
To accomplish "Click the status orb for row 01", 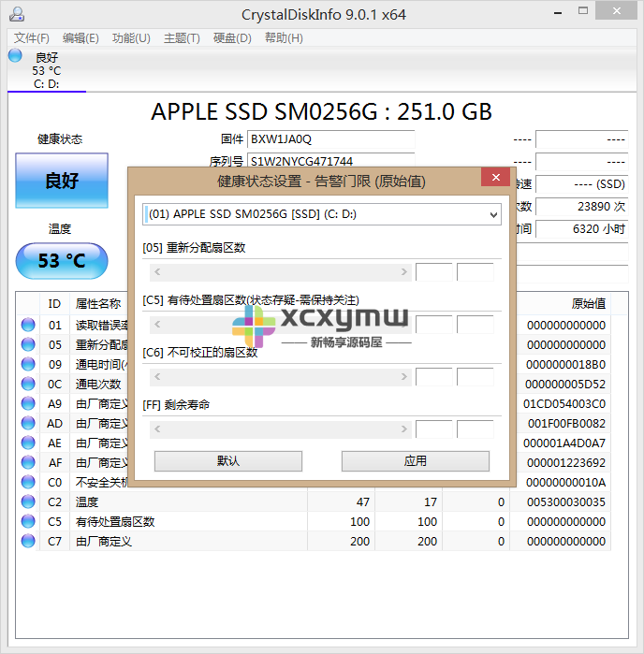I will coord(28,325).
